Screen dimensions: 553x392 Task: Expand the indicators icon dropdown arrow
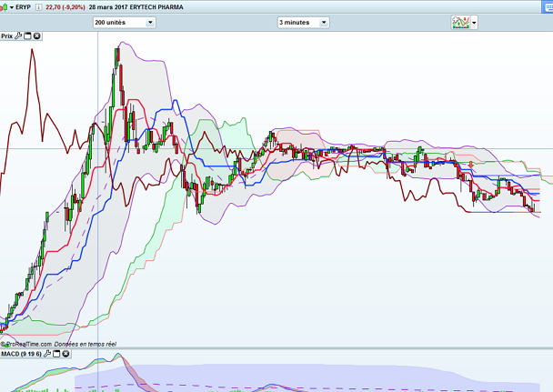coord(474,23)
